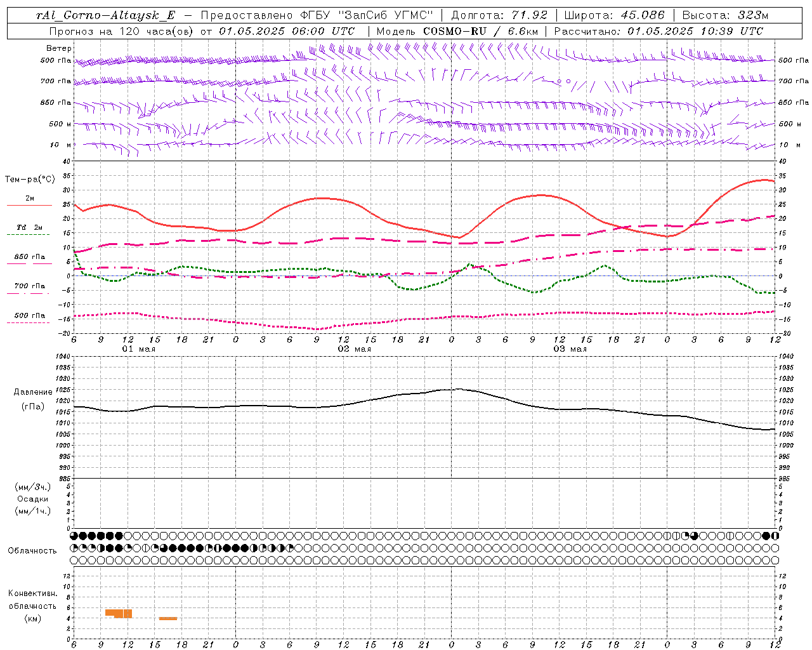Click the Осадки label
Viewport: 812px width, 650px height.
[33, 499]
